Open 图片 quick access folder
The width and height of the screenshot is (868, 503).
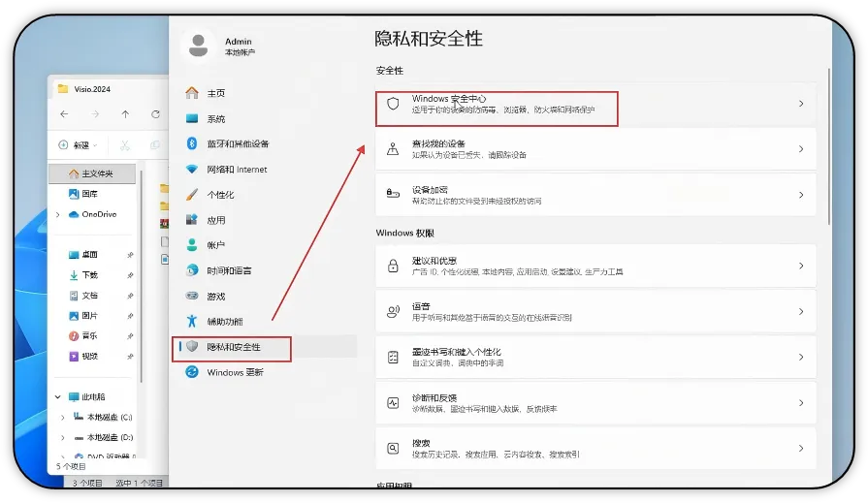(x=83, y=315)
